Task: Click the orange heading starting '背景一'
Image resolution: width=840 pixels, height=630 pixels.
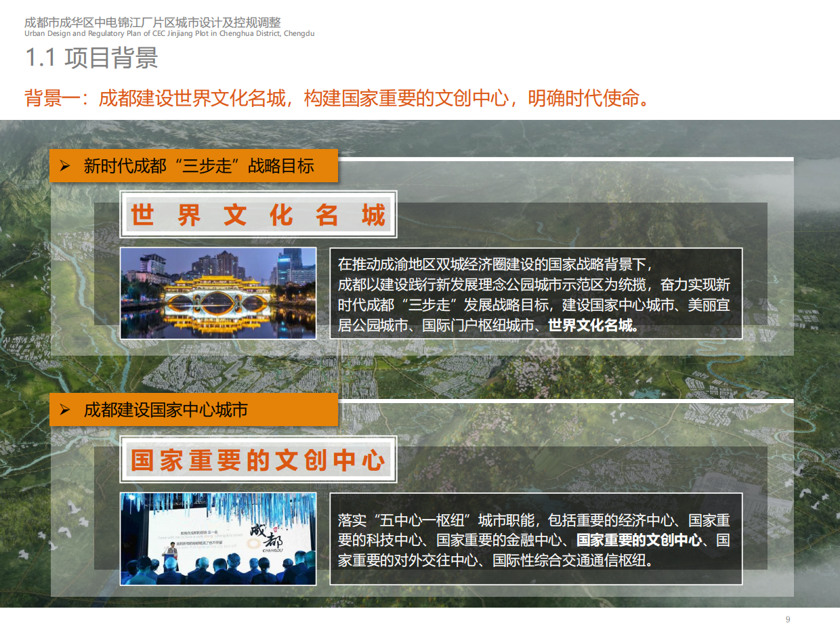Action: coord(338,98)
